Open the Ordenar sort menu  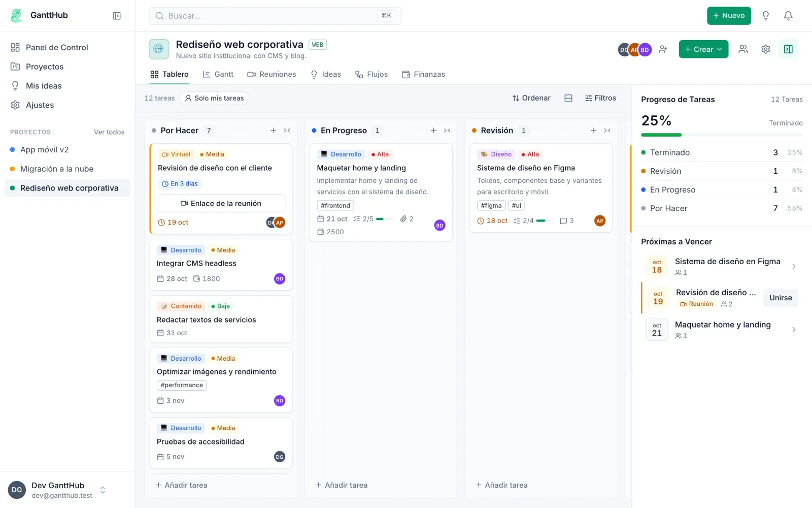point(531,98)
